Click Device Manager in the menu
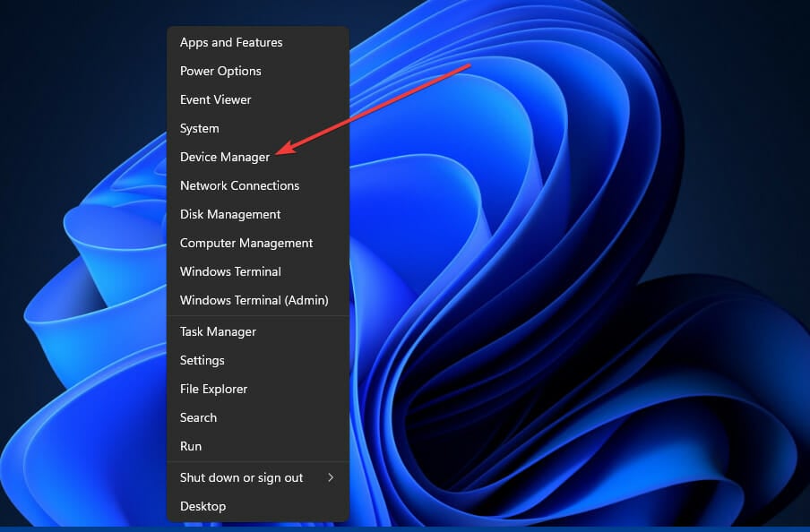Image resolution: width=810 pixels, height=532 pixels. point(258,157)
